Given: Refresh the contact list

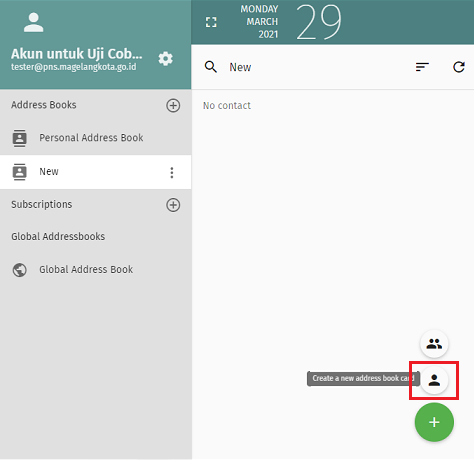Looking at the screenshot, I should pyautogui.click(x=459, y=67).
